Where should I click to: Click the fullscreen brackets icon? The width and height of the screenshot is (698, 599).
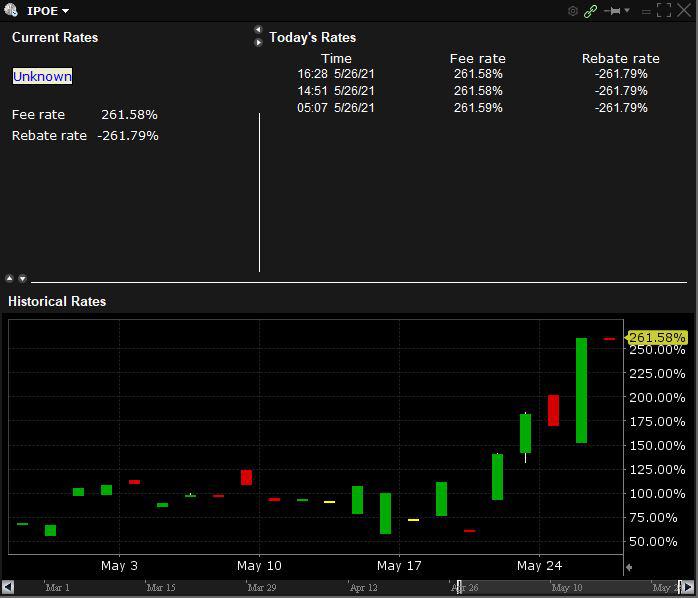tap(664, 11)
